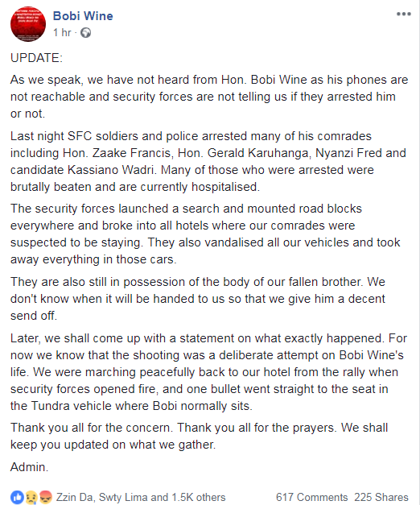Image resolution: width=420 pixels, height=505 pixels.
Task: Click paragraph mentioning Hon. Zaake Francis
Action: point(208,161)
